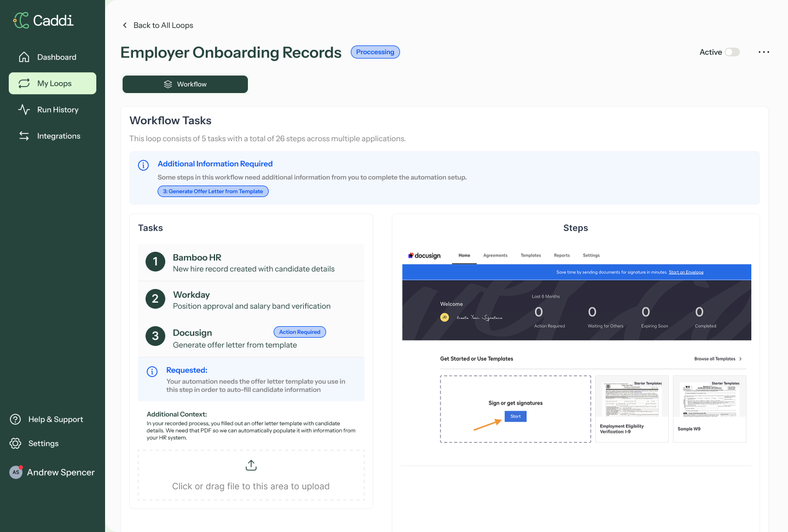
Task: Click 'Get Started or Use Templates' heading
Action: [x=477, y=359]
